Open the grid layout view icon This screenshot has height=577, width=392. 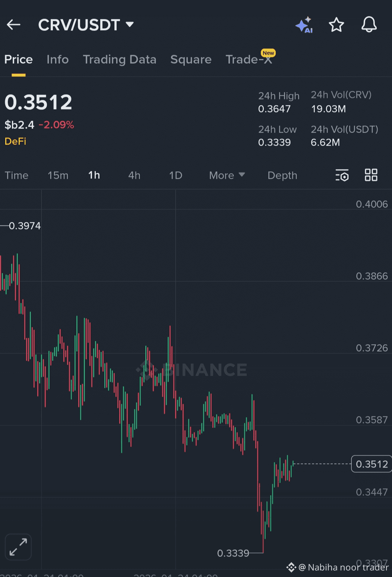[x=371, y=175]
